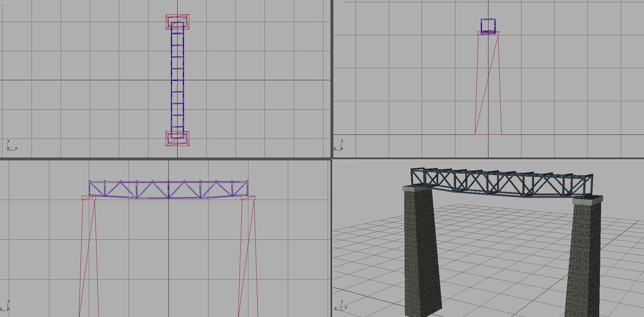
Task: Select the left red pillar in Left viewport
Action: click(x=89, y=255)
